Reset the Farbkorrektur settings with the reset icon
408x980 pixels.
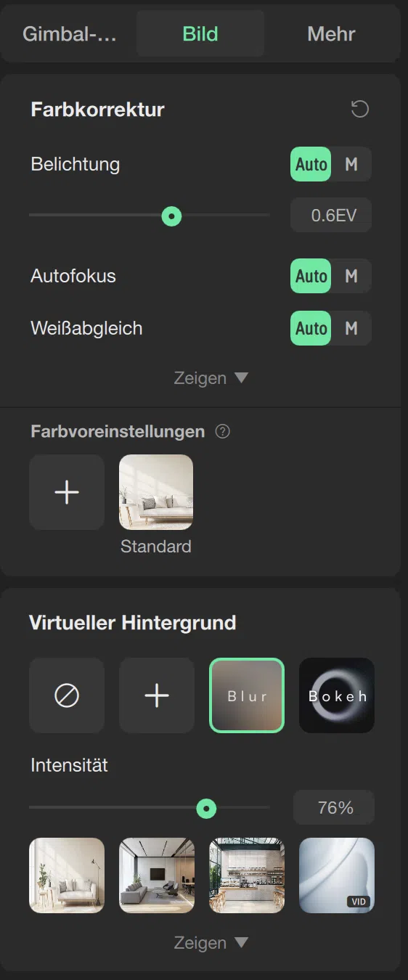[360, 110]
